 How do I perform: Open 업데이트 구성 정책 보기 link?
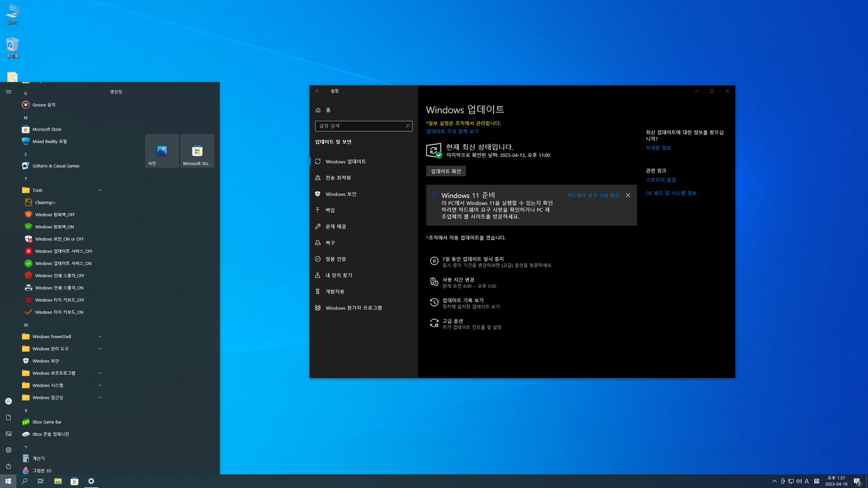[x=452, y=131]
